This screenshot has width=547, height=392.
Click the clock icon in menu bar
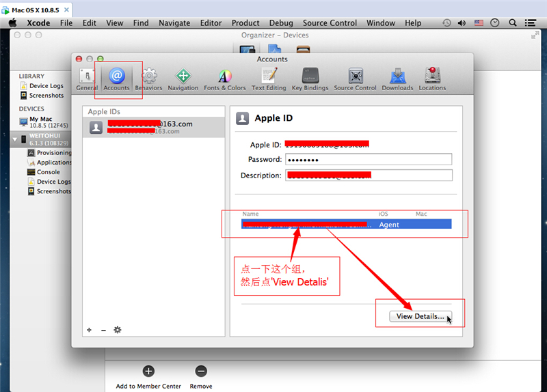pyautogui.click(x=494, y=23)
